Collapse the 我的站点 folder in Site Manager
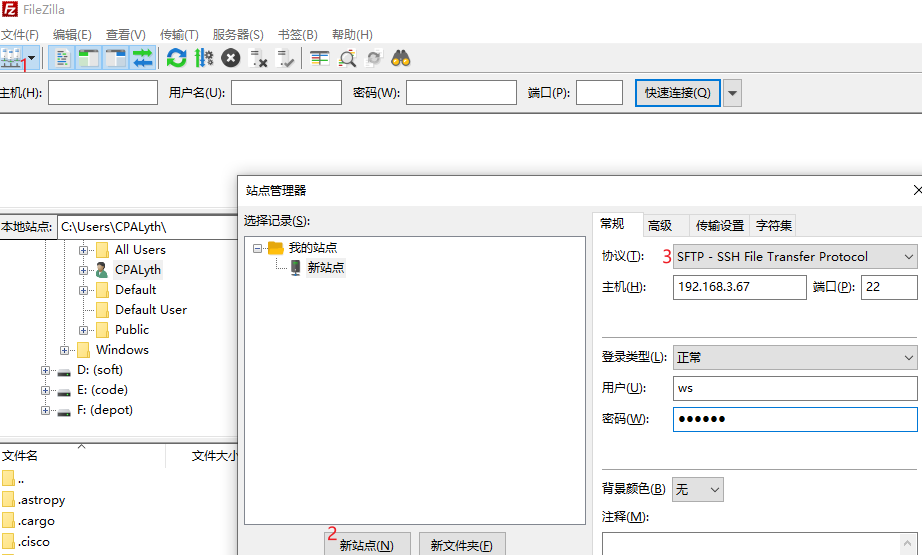This screenshot has height=555, width=922. (x=258, y=248)
